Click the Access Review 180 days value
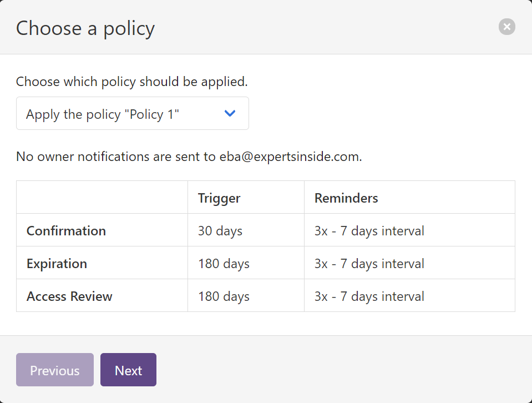The height and width of the screenshot is (403, 532). point(223,296)
